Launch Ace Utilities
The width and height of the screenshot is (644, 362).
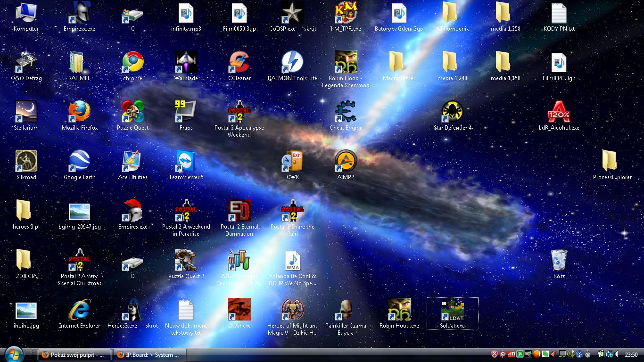pyautogui.click(x=132, y=165)
